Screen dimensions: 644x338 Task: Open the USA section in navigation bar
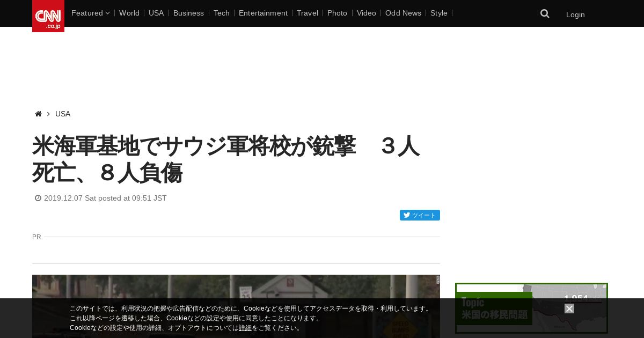point(156,13)
